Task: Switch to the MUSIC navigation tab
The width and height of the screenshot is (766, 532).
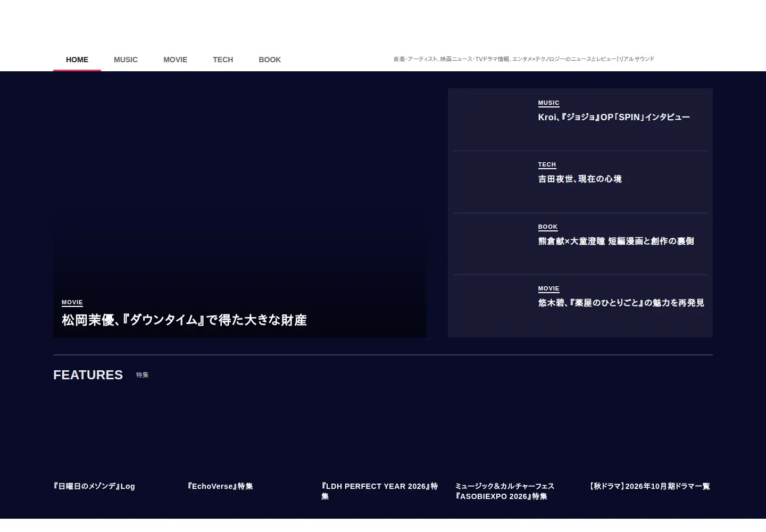Action: (126, 60)
